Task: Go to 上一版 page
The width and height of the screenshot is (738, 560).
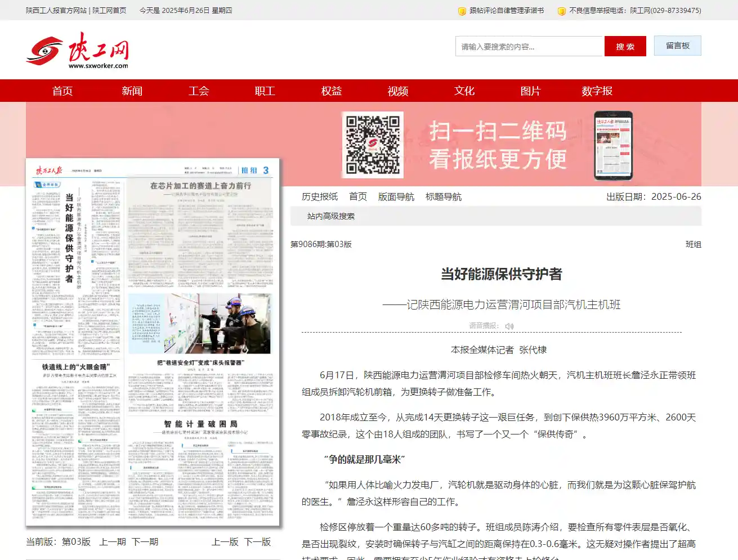Action: [x=225, y=541]
